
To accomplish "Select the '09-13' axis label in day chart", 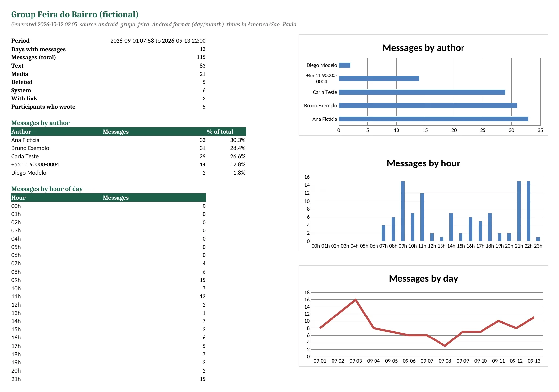I will [x=534, y=361].
